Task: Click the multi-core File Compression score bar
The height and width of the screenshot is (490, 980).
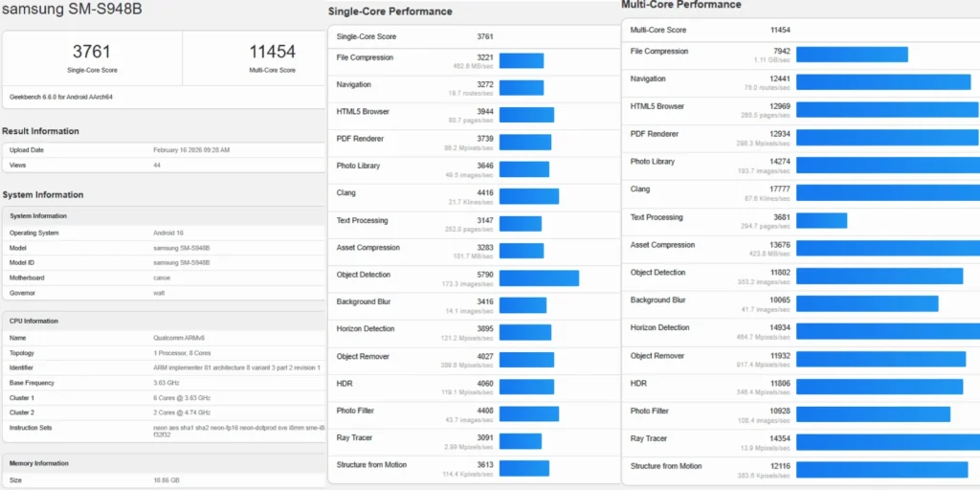Action: point(852,55)
